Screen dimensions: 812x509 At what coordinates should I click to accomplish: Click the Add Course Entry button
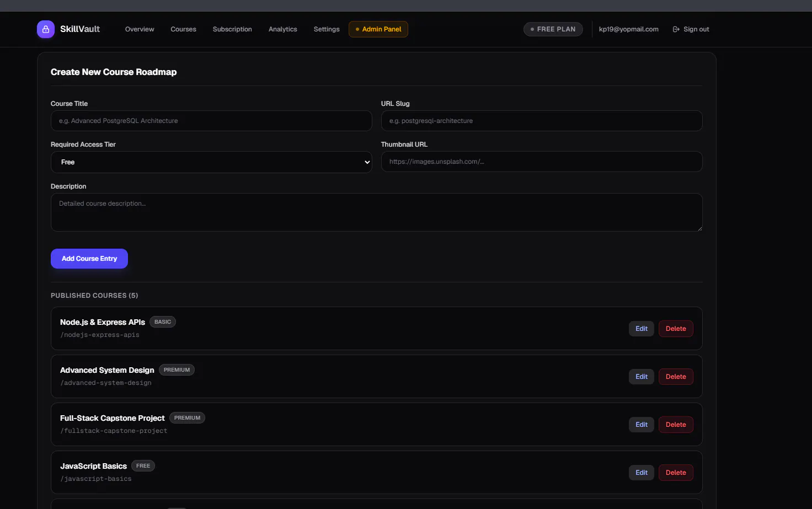pos(89,259)
